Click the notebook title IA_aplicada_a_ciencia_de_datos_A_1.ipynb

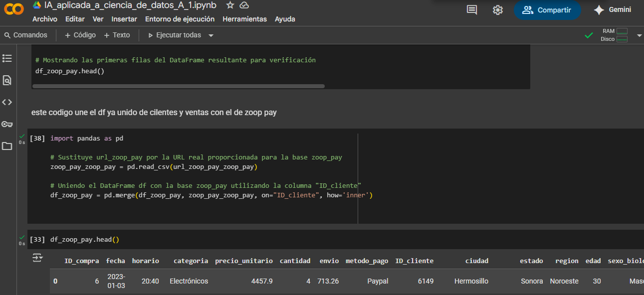click(130, 5)
